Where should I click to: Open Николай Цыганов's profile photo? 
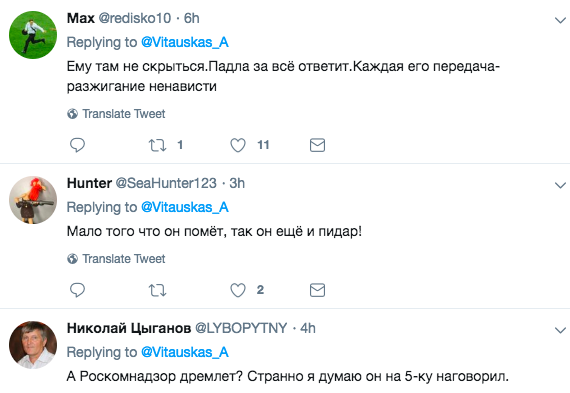click(33, 345)
